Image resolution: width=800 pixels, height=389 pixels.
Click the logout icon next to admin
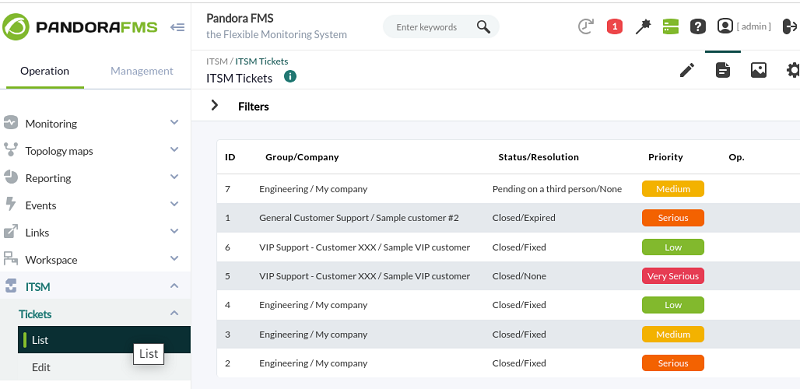(790, 26)
